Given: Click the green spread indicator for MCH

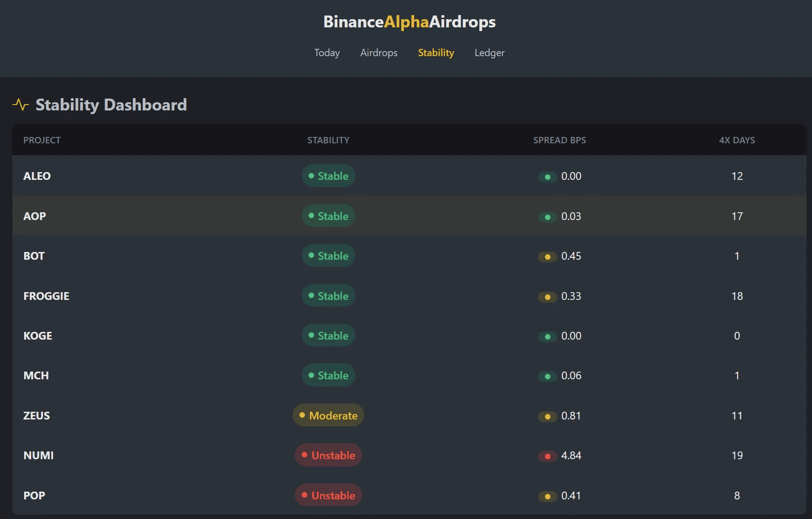Looking at the screenshot, I should coord(547,376).
